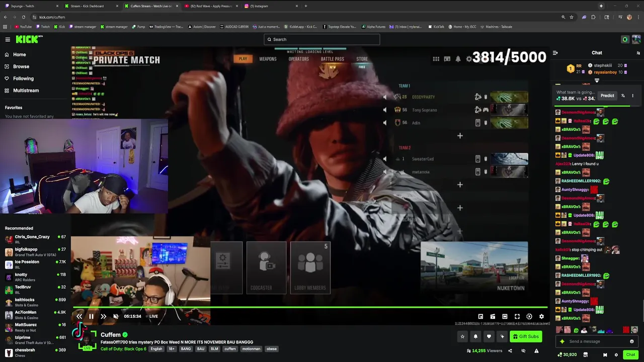Select the BANG stream tag
Screen dimensions: 644x362
(186, 349)
